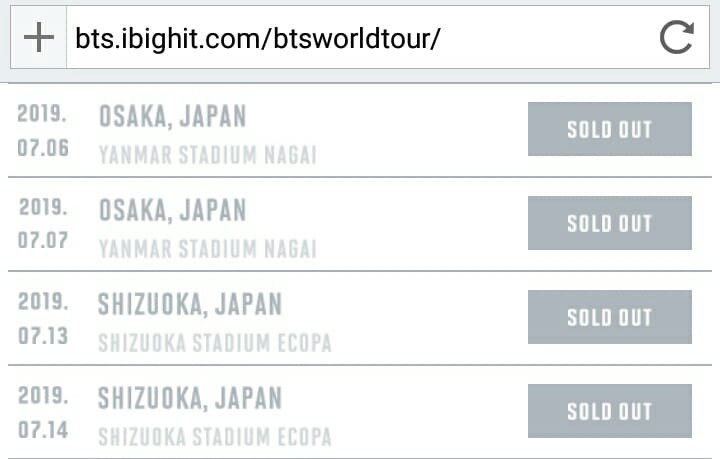
Task: Open the Osaka, Japan 07.06 event title
Action: click(173, 117)
